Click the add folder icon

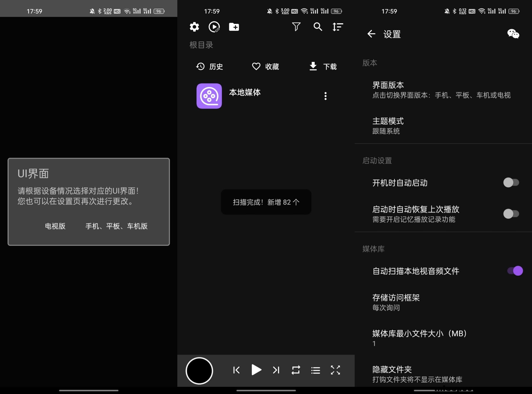click(x=234, y=27)
